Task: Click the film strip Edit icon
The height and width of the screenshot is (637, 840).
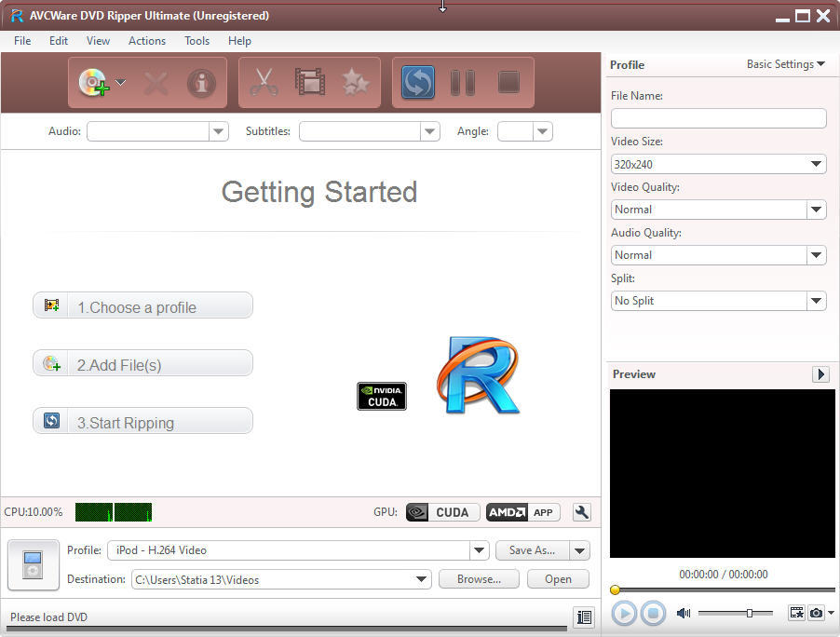Action: (309, 82)
